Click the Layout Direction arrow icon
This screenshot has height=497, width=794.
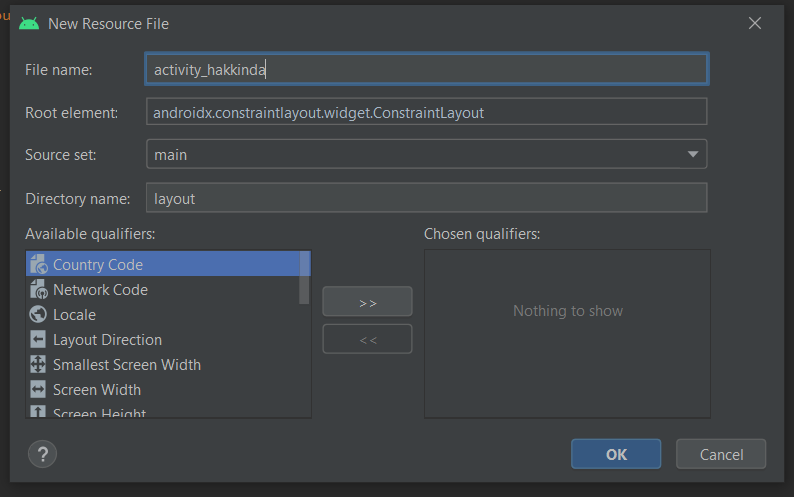38,340
